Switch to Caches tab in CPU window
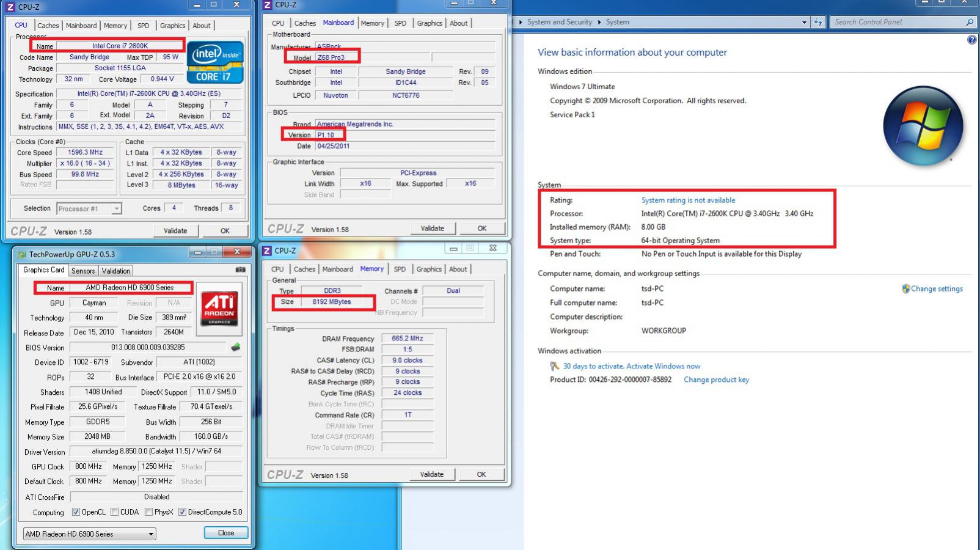 click(48, 26)
